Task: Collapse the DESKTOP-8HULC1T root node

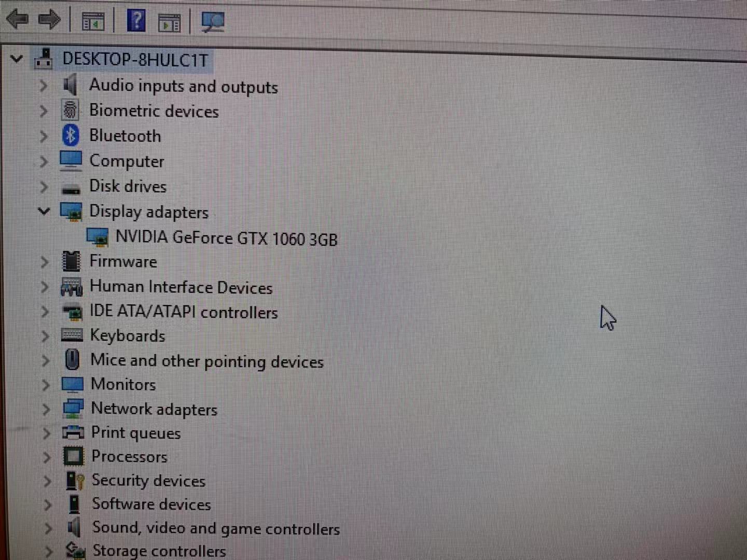Action: (x=17, y=59)
